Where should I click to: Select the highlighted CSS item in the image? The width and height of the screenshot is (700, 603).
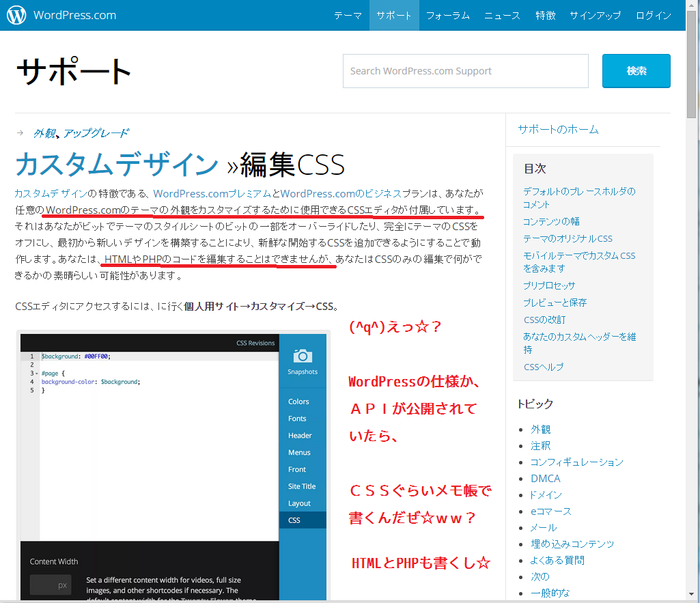pyautogui.click(x=303, y=520)
